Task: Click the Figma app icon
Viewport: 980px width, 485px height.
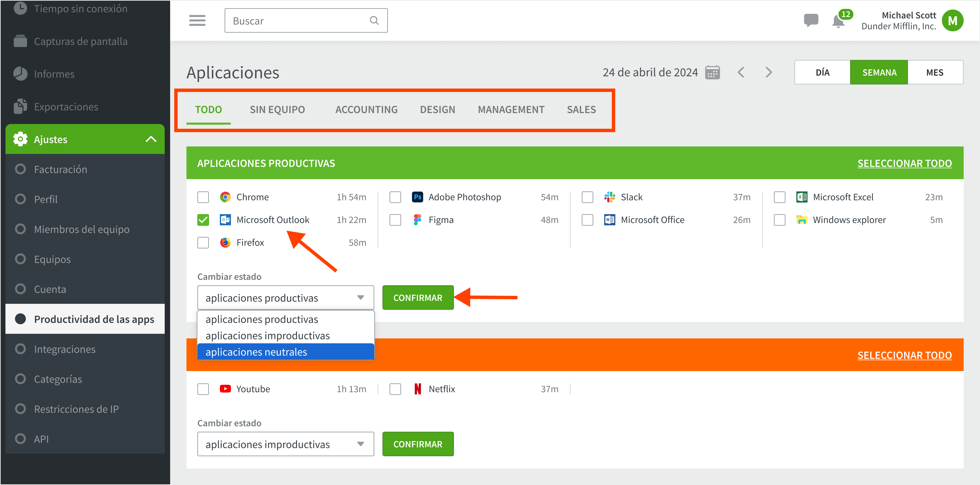Action: [x=417, y=220]
